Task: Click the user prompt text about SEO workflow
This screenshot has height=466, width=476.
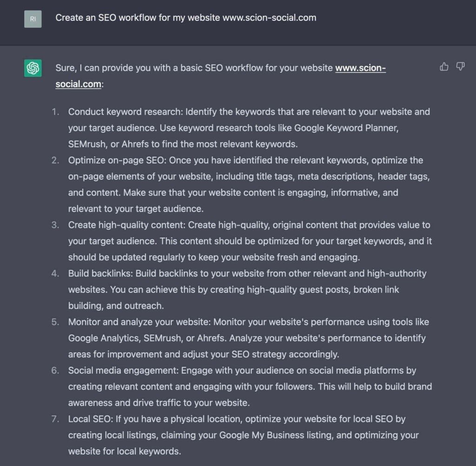Action: 186,18
